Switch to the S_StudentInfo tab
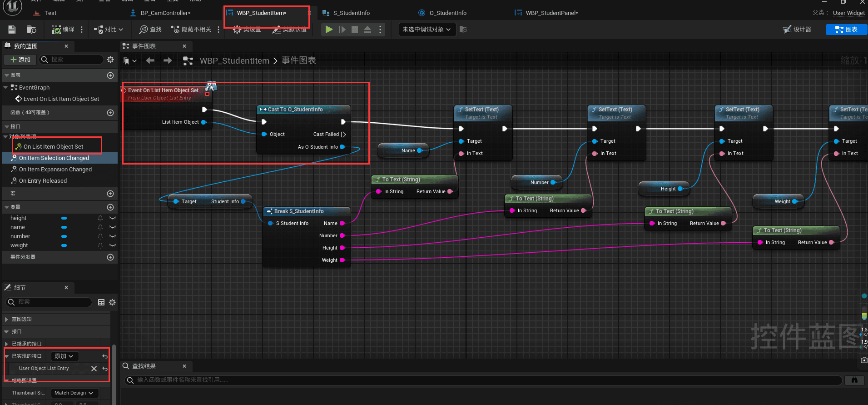This screenshot has width=868, height=405. pyautogui.click(x=351, y=13)
